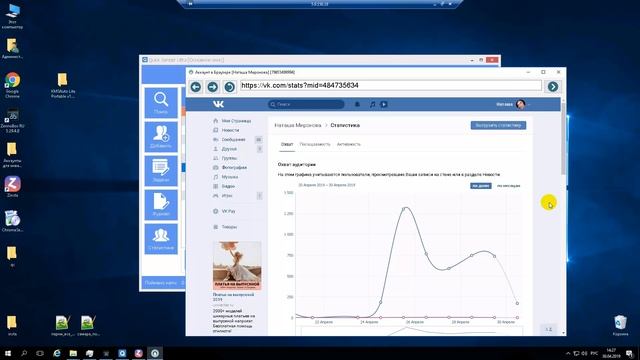The width and height of the screenshot is (640, 360).
Task: Open Товары in VK sidebar
Action: coord(229,227)
